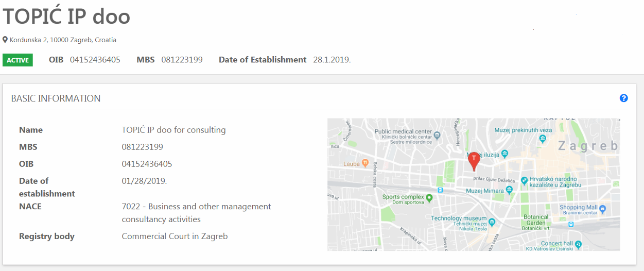Open the Muzej Mimara museum marker
This screenshot has width=644, height=271.
click(510, 190)
